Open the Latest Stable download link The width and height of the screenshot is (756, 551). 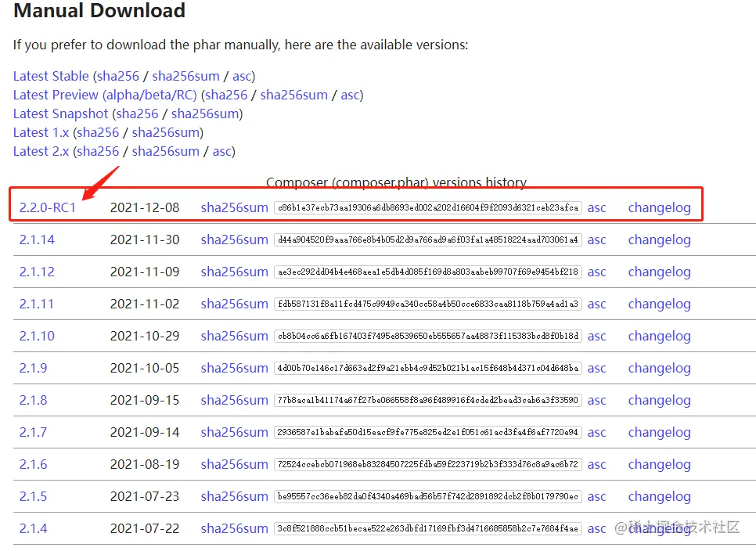tap(51, 76)
